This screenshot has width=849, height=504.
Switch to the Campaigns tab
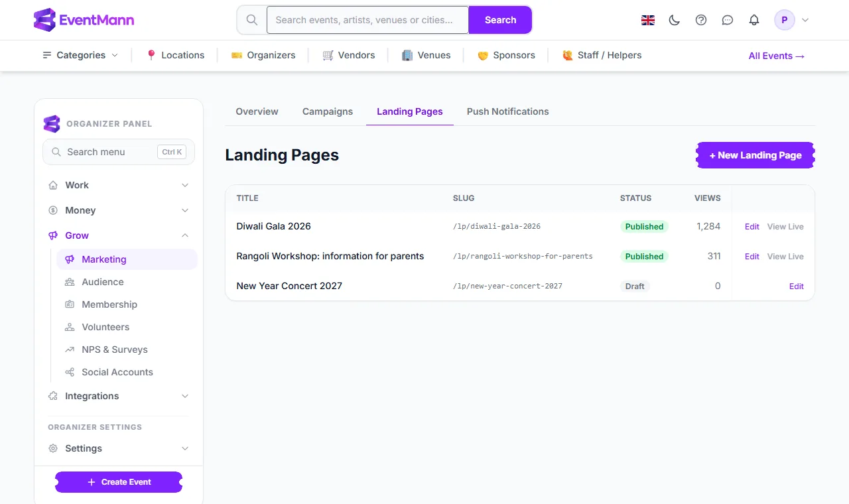coord(328,111)
